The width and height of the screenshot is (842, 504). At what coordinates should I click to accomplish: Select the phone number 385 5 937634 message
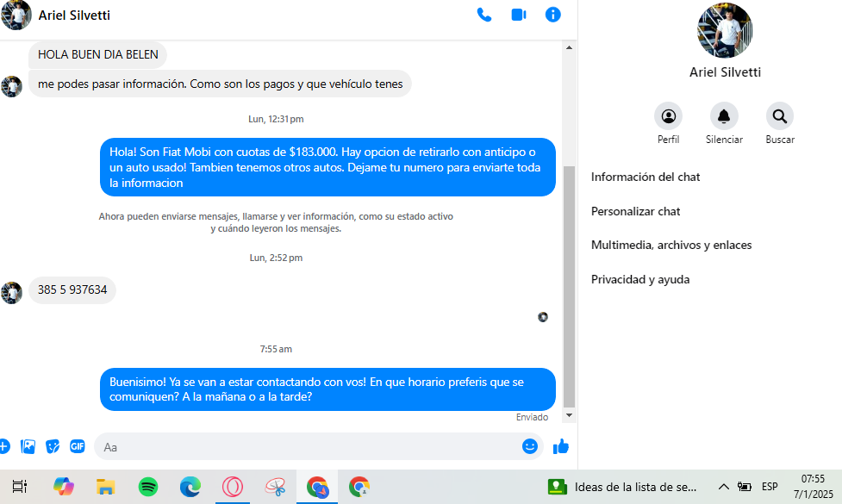coord(72,289)
